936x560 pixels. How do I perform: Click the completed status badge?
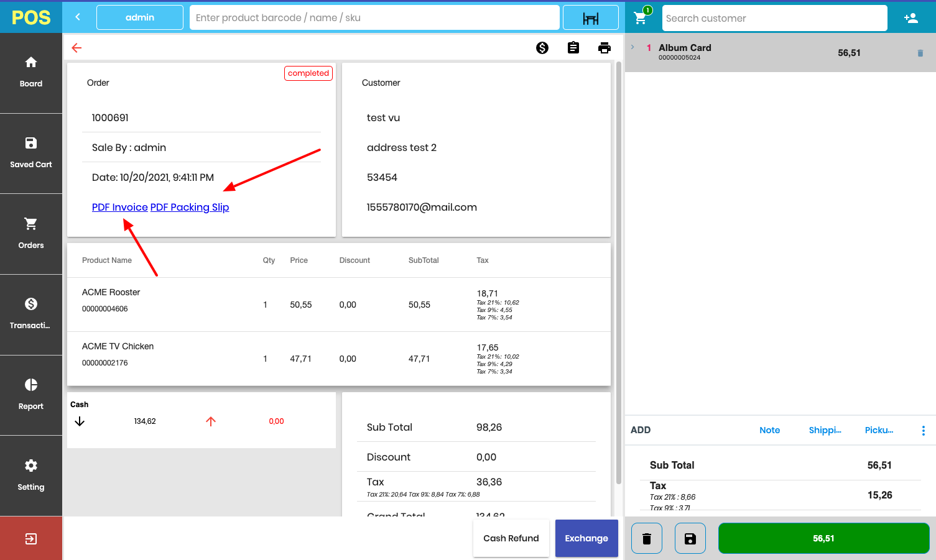pyautogui.click(x=308, y=73)
